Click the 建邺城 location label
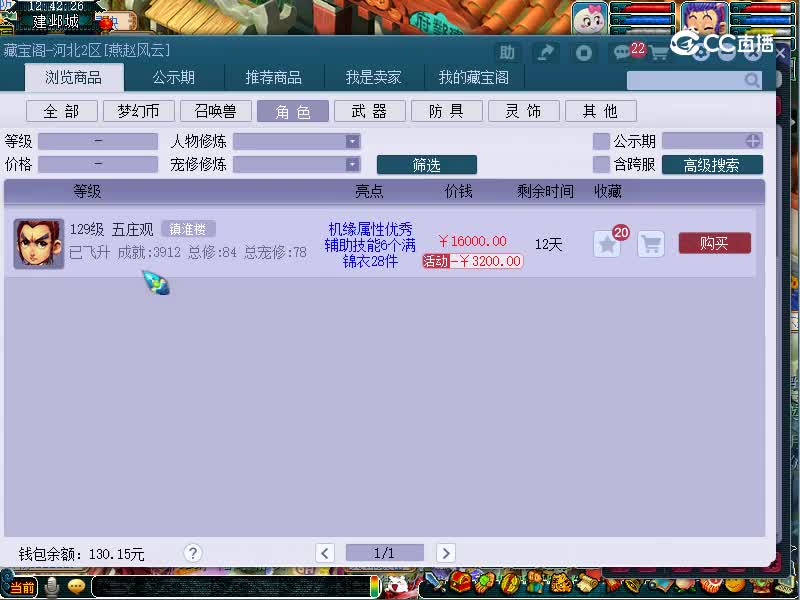Screen dimensions: 800x600 coord(56,21)
